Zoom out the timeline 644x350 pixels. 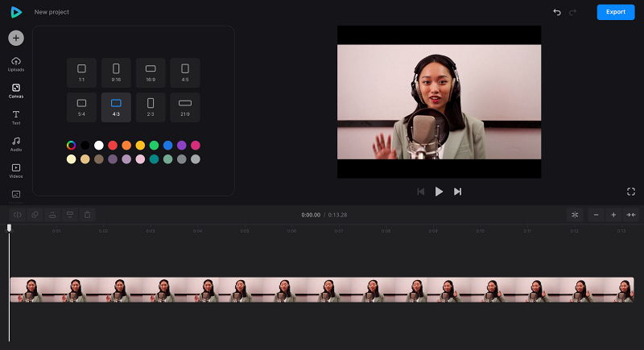point(596,215)
